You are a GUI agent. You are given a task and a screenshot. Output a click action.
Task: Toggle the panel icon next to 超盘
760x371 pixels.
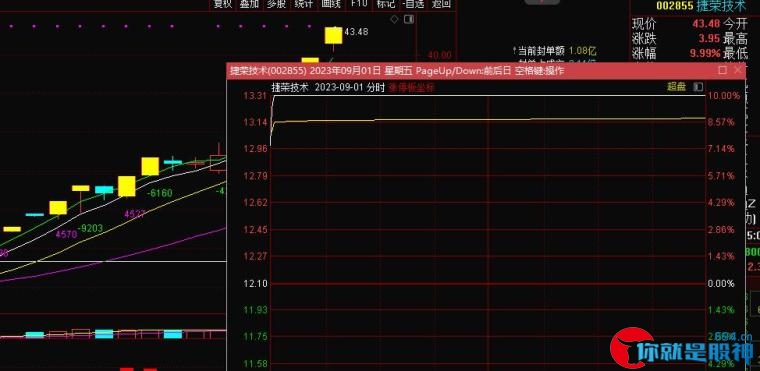(x=698, y=87)
